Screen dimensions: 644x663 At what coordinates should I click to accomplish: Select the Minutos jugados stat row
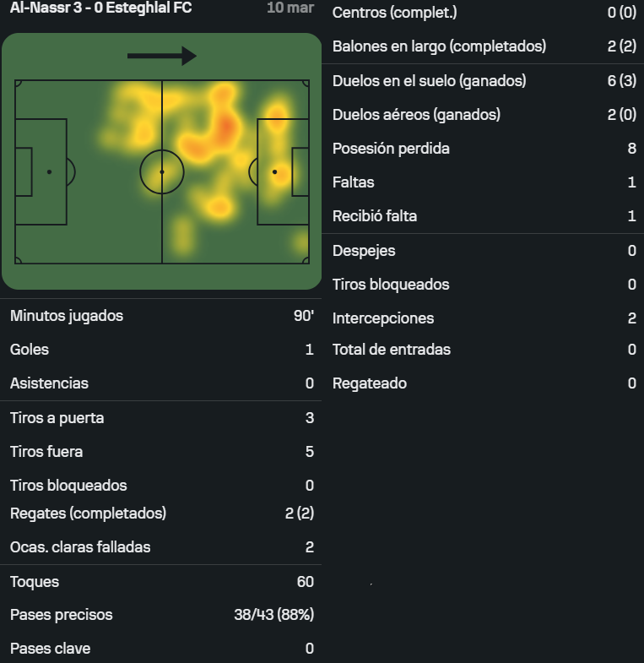161,316
